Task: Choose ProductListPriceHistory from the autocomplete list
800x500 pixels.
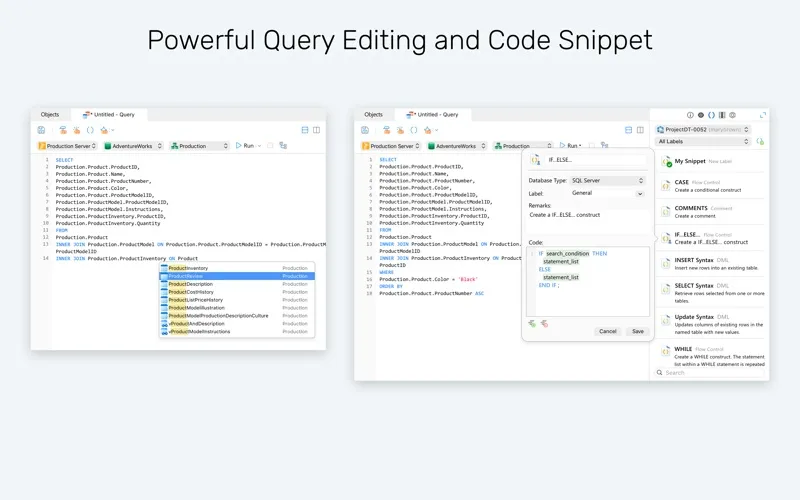Action: click(x=237, y=300)
